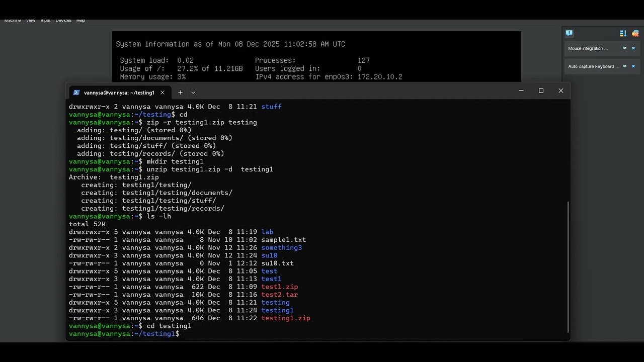Open the VirtualBox View menu
This screenshot has width=644, height=362.
31,20
